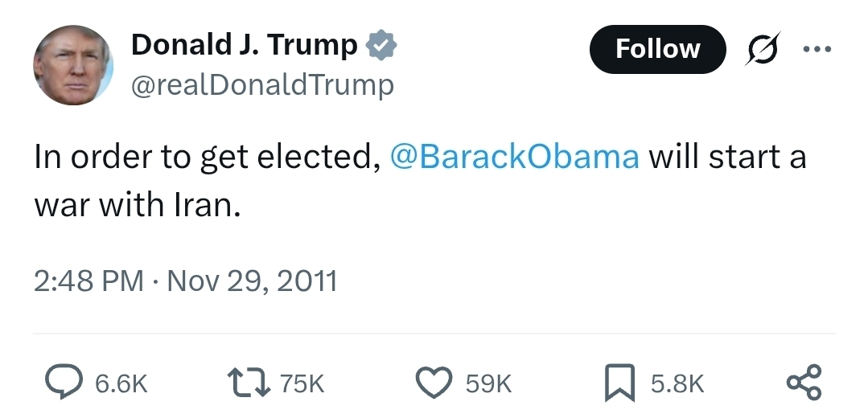Open the three-dot more options menu
The image size is (868, 418).
(x=817, y=49)
